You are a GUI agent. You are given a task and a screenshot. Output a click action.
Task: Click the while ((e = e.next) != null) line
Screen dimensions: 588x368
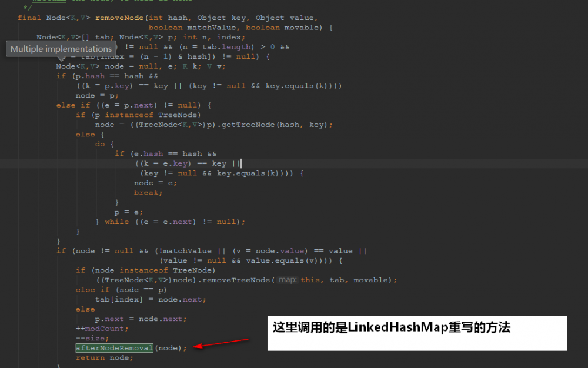(x=171, y=222)
